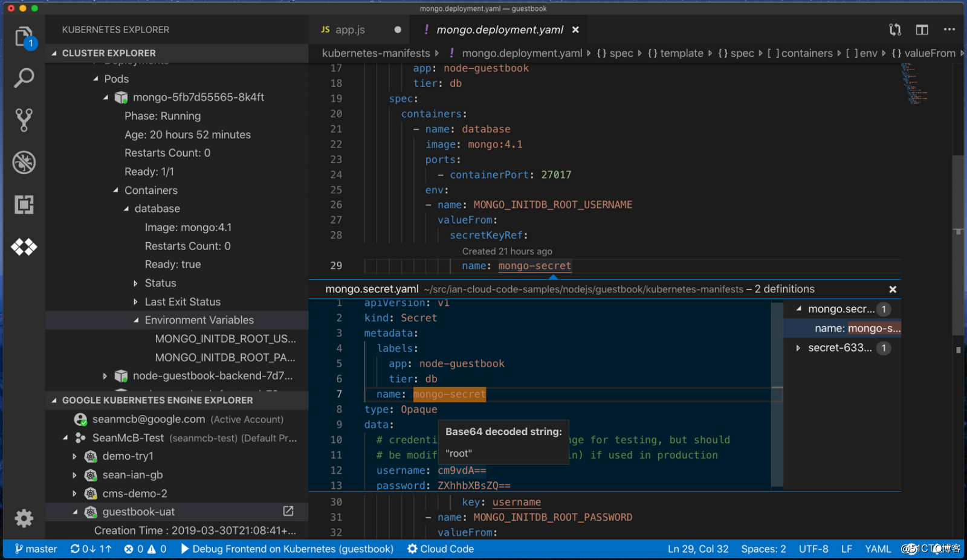Click the node-guestbook-backend pod icon

[121, 376]
